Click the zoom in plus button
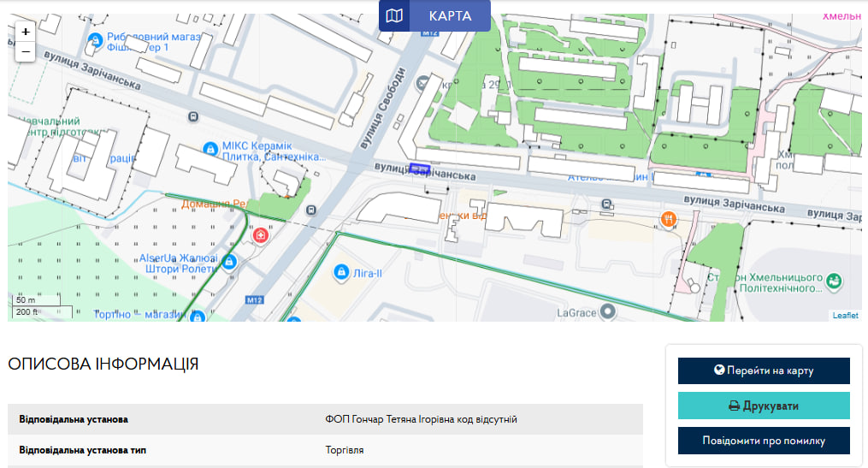The image size is (868, 468). tap(26, 32)
